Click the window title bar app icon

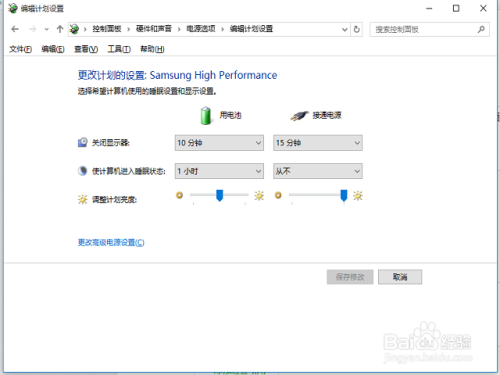coord(13,8)
